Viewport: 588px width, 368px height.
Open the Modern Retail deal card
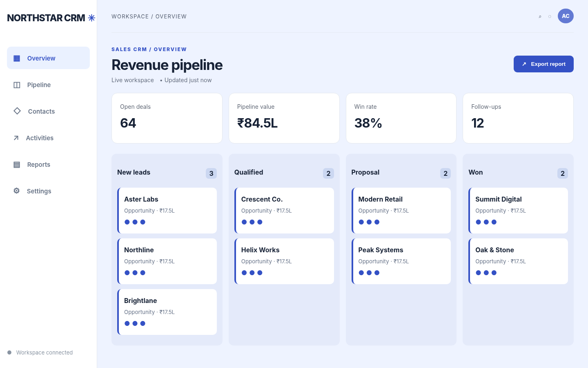pos(401,211)
